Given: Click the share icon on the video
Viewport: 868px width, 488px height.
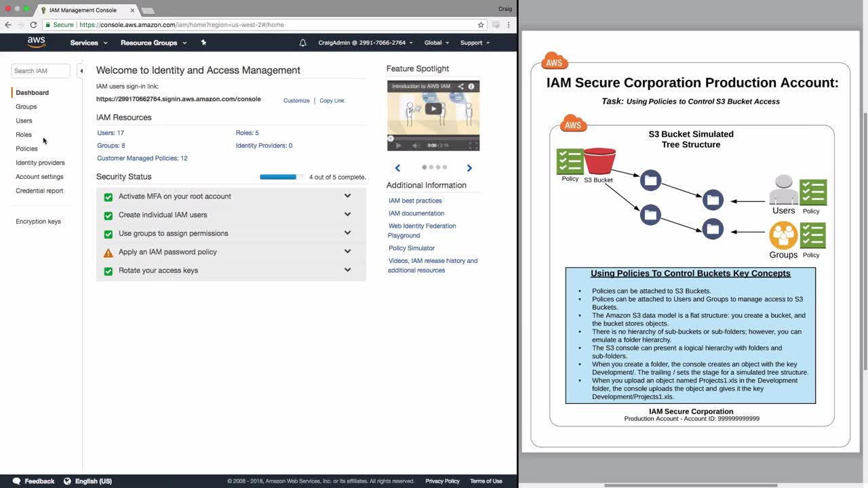Looking at the screenshot, I should [460, 87].
